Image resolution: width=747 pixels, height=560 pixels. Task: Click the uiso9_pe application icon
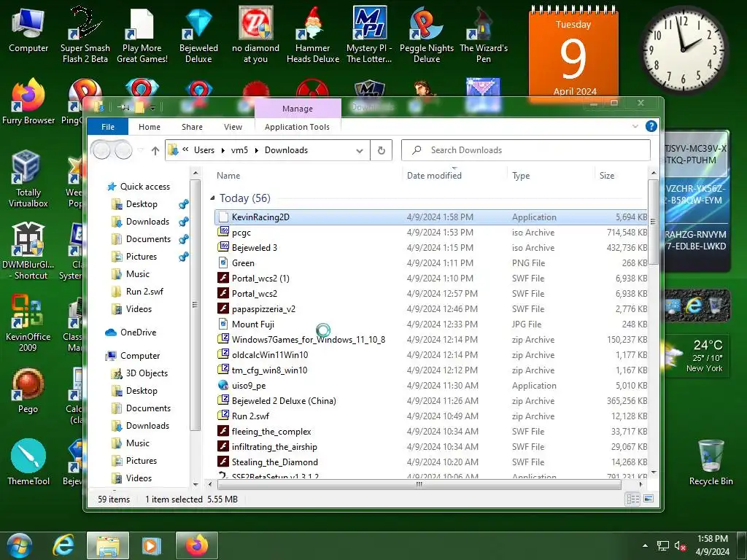tap(223, 385)
